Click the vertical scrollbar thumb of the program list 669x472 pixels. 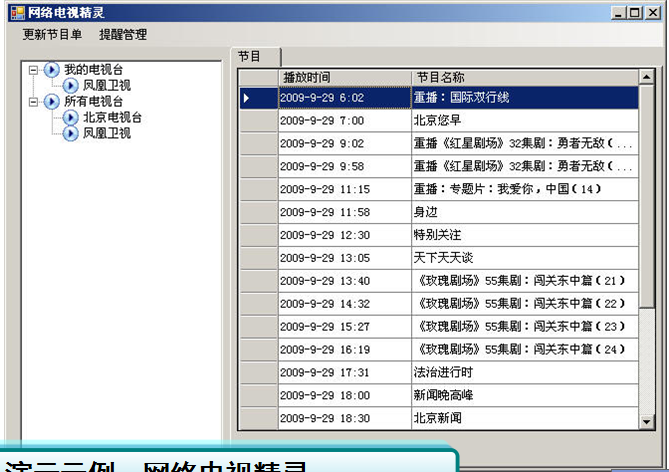(x=646, y=196)
